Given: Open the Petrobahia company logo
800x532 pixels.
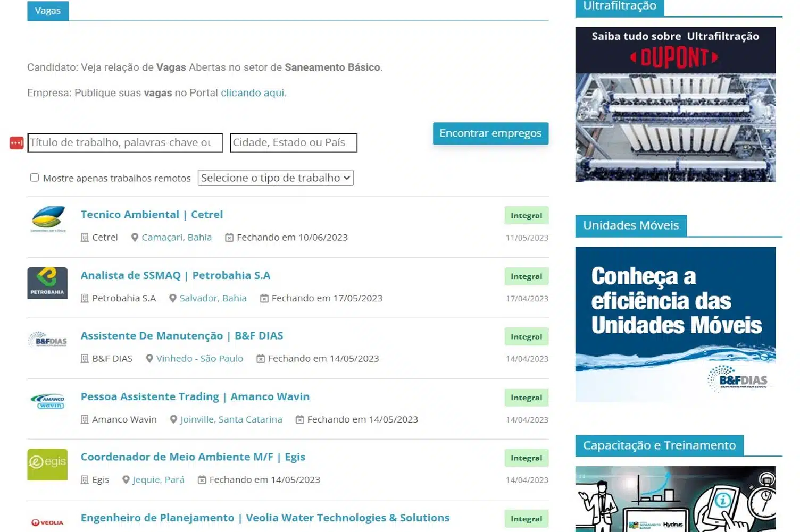Looking at the screenshot, I should pos(47,283).
